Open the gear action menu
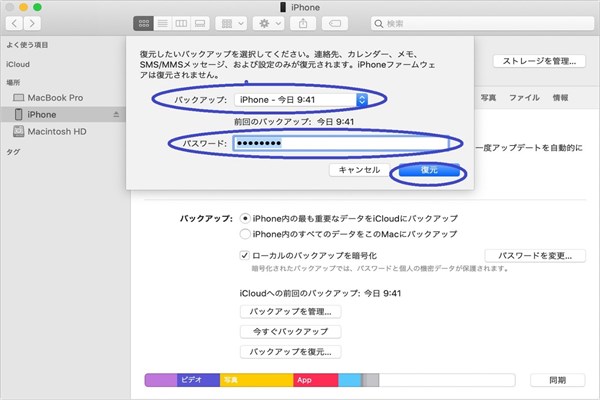This screenshot has width=600, height=400. (268, 24)
